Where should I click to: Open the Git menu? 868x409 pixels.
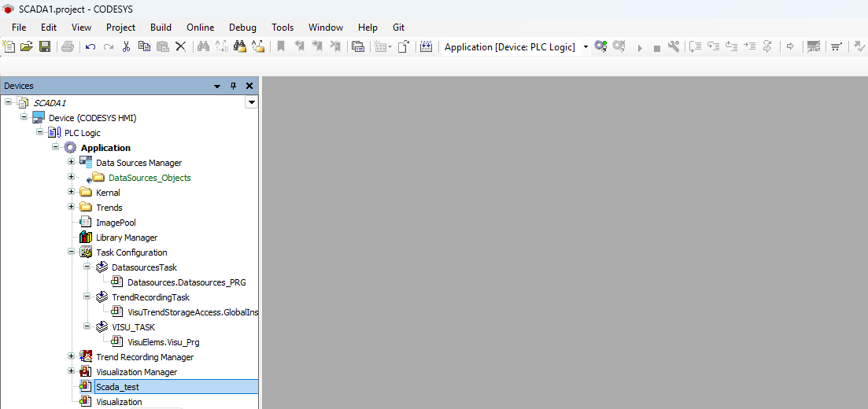pyautogui.click(x=398, y=27)
